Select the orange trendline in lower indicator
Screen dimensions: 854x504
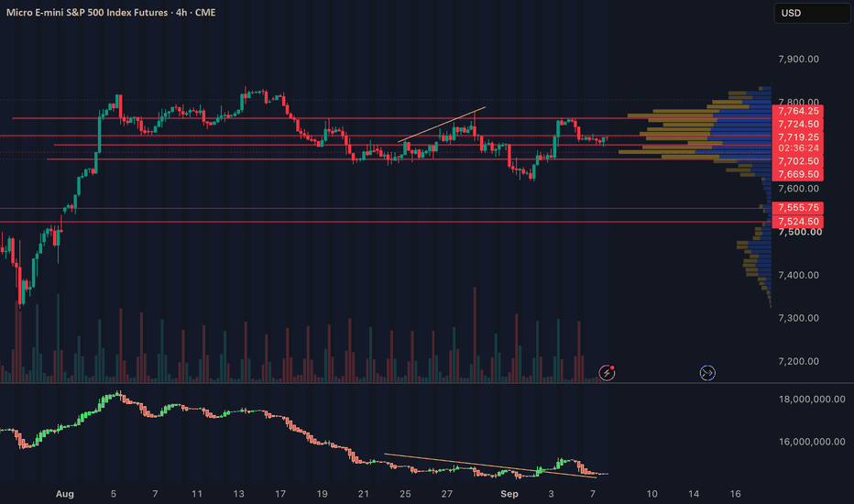490,466
